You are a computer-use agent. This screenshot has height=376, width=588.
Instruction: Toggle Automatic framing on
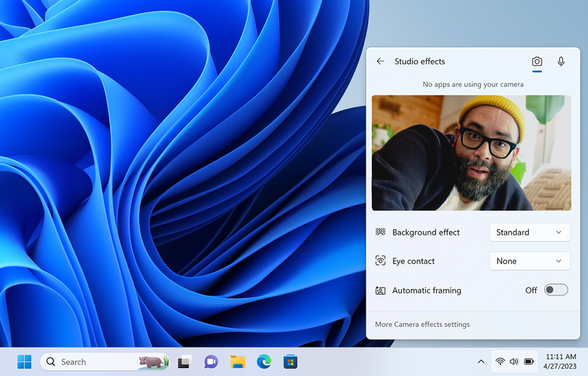tap(556, 290)
